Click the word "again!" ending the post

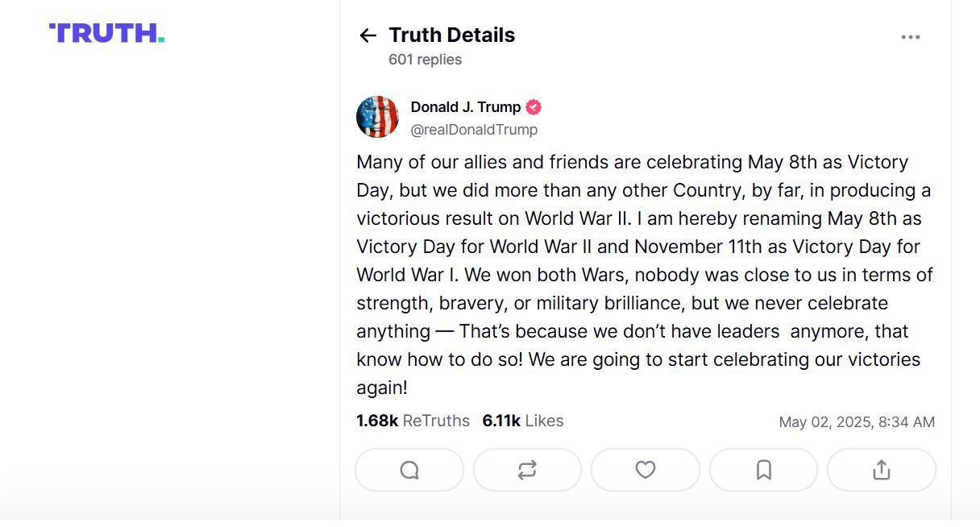(x=382, y=388)
